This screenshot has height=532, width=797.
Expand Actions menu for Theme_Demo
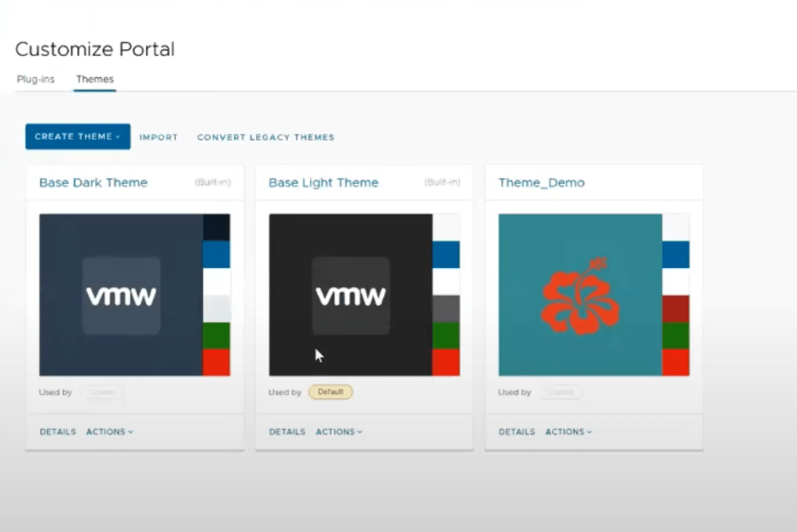[x=569, y=432]
